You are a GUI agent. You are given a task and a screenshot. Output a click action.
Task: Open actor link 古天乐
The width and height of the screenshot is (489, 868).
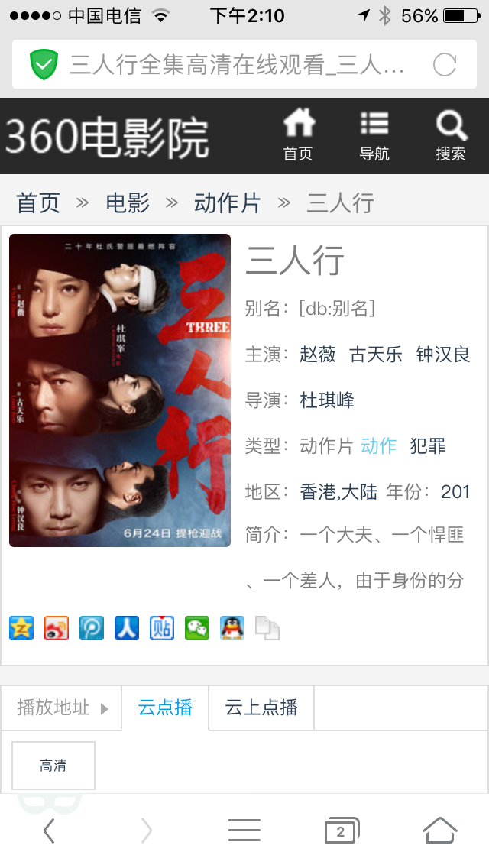pos(376,355)
